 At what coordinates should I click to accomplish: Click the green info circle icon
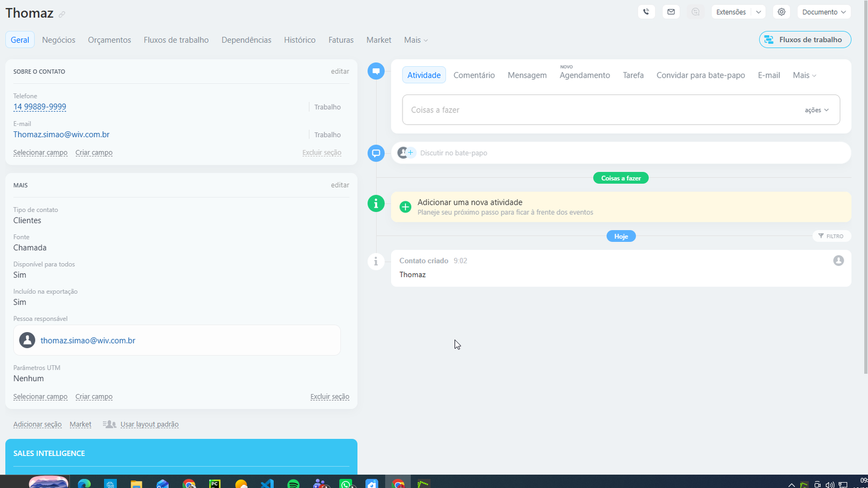point(376,204)
